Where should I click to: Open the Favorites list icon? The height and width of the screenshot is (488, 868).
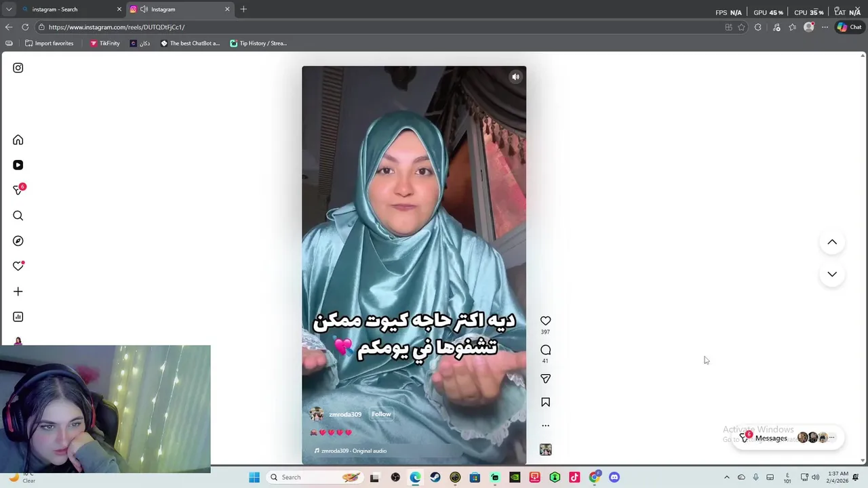click(792, 27)
